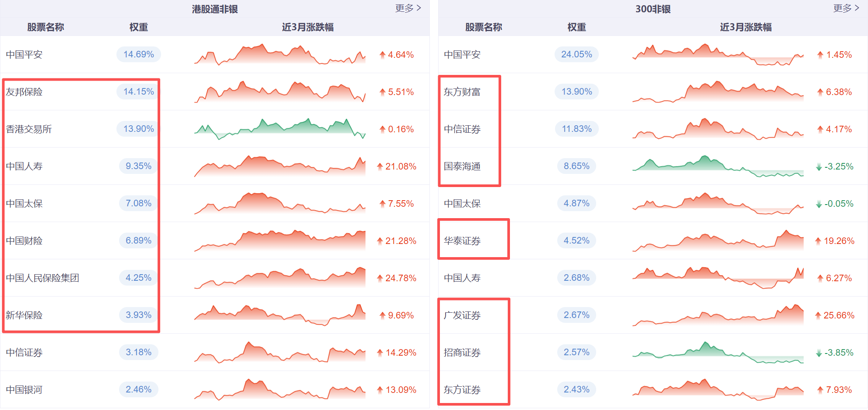Select 中信证券 in 港股通非银 table
This screenshot has width=868, height=410.
click(24, 353)
